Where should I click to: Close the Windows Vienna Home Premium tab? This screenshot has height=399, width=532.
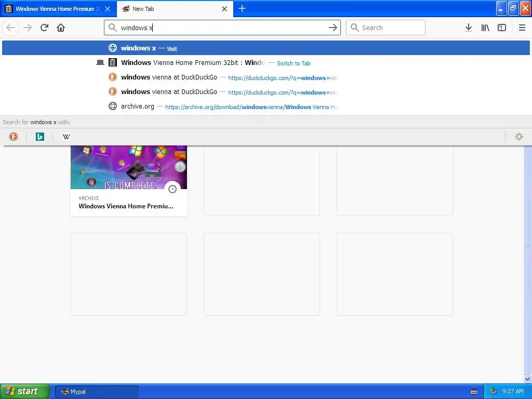tap(108, 9)
